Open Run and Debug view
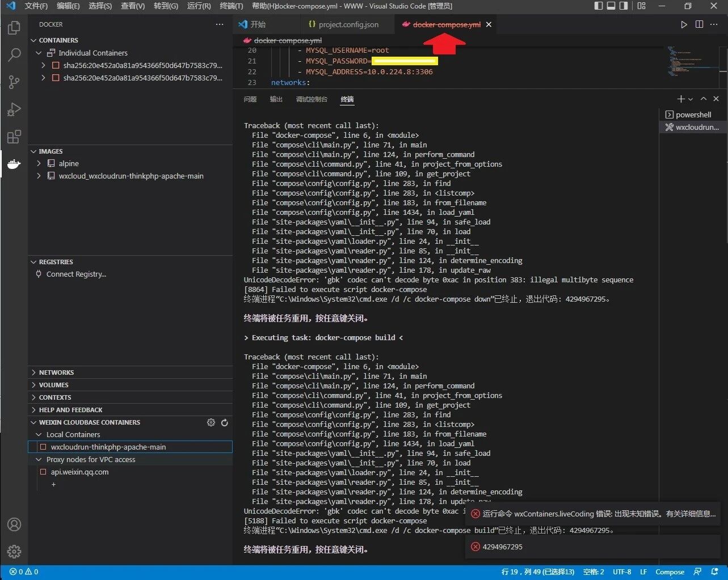Viewport: 728px width, 580px height. coord(14,109)
